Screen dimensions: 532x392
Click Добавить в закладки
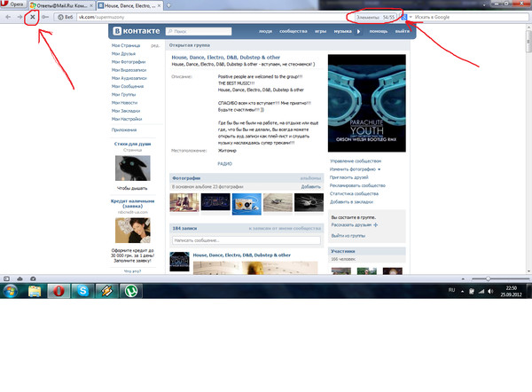coord(351,201)
